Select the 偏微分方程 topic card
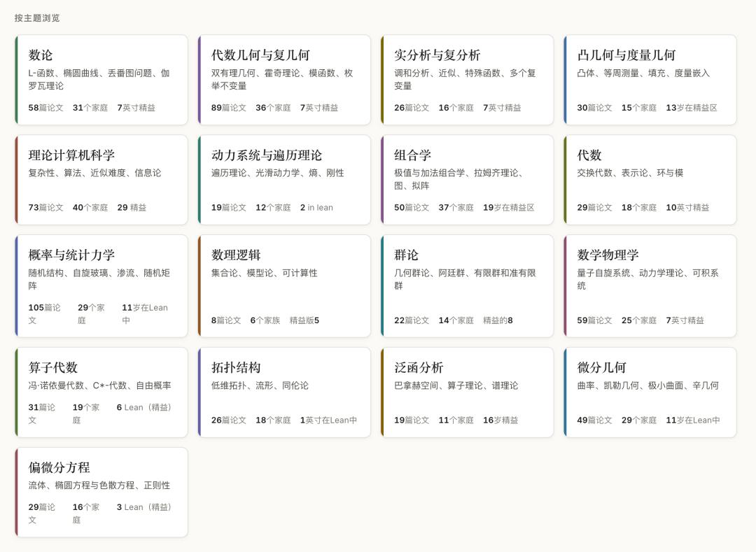The image size is (756, 552). click(101, 493)
